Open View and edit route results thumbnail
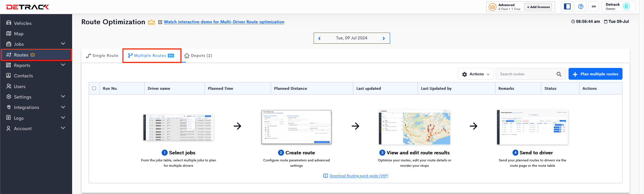 [415, 127]
